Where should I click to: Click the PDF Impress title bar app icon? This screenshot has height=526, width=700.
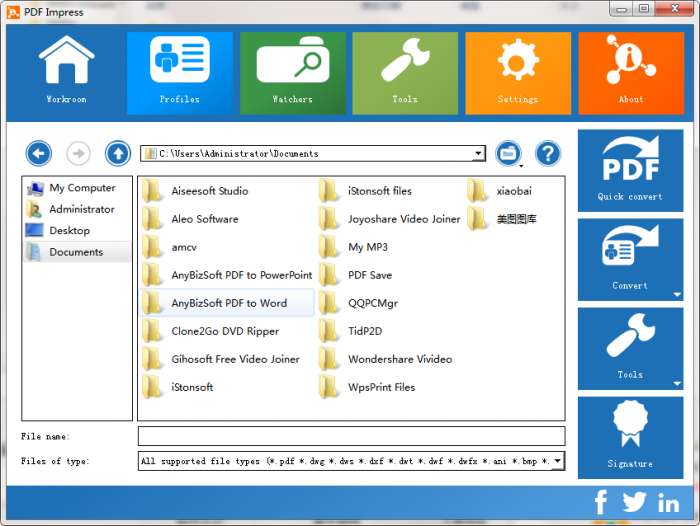pos(13,12)
